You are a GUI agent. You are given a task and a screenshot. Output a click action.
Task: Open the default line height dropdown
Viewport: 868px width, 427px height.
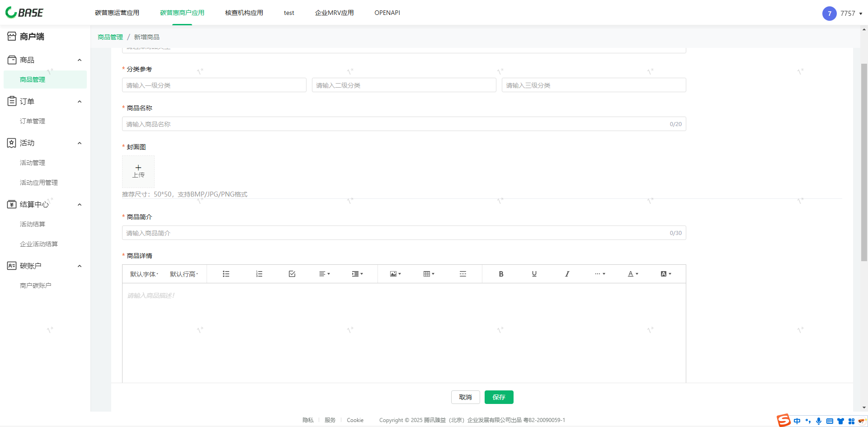184,274
